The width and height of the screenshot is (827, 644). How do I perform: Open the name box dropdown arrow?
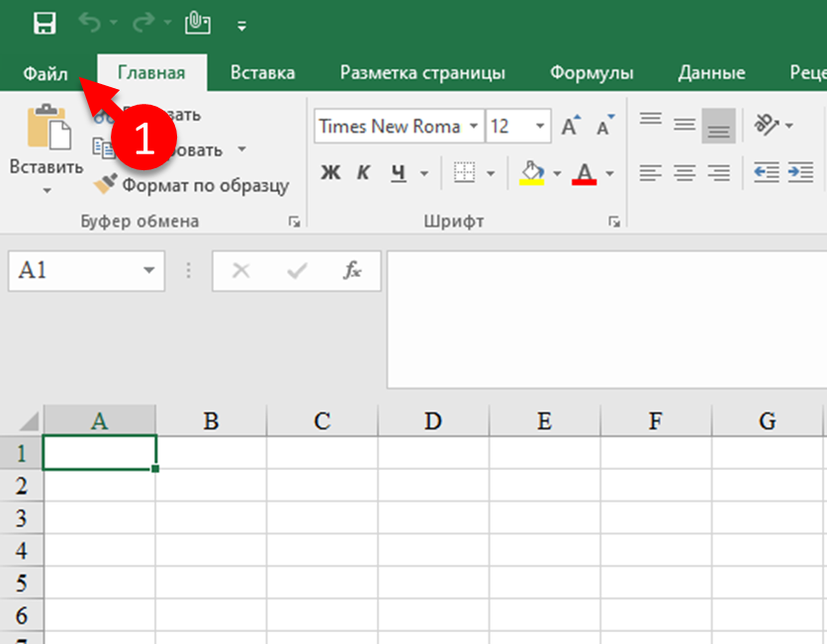[x=149, y=271]
